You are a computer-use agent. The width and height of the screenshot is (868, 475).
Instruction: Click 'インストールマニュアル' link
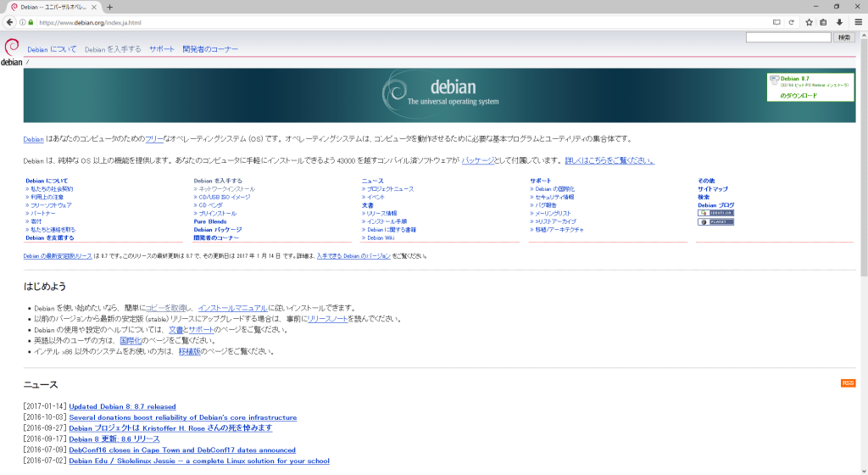[232, 308]
